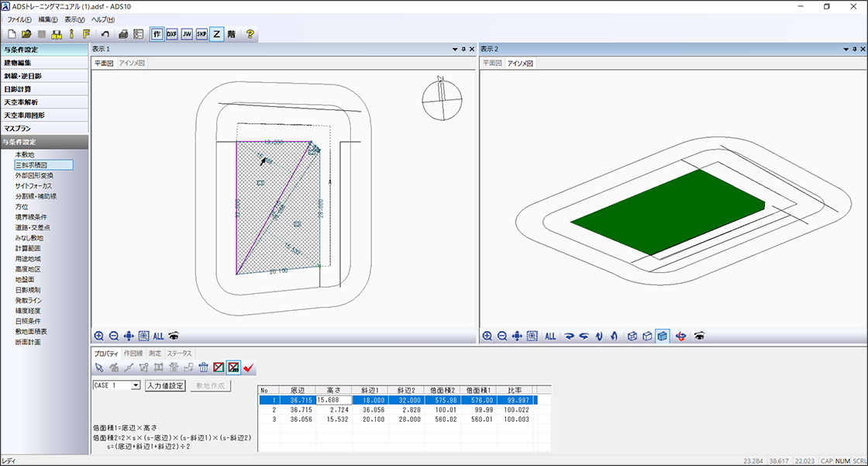Toggle SKP display button
868x466 pixels.
click(x=201, y=34)
